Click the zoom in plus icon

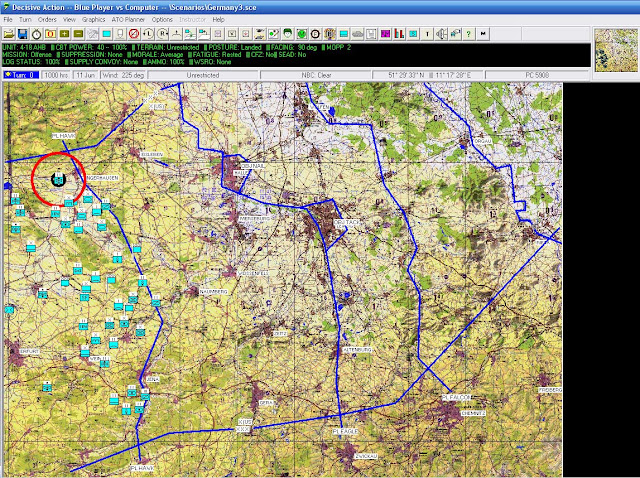[64, 34]
